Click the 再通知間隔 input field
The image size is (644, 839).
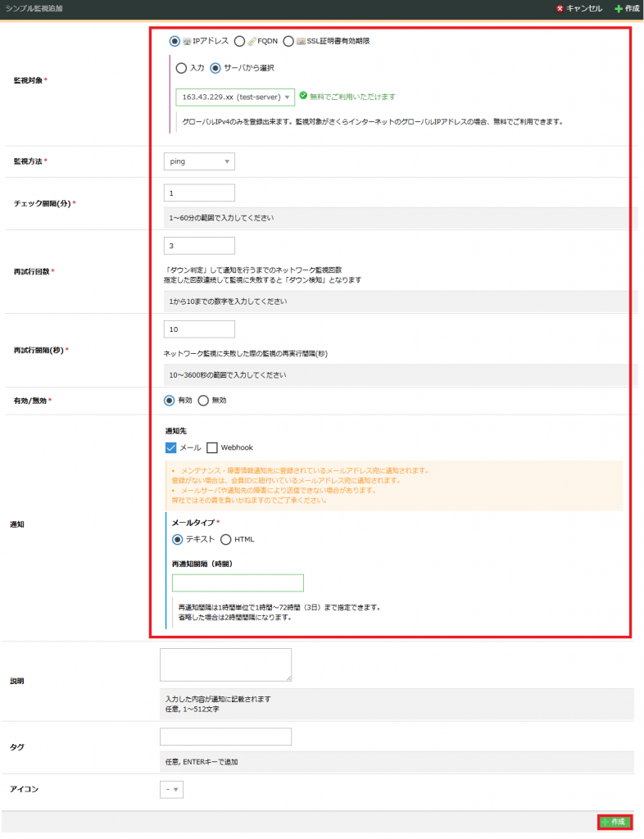click(x=238, y=583)
